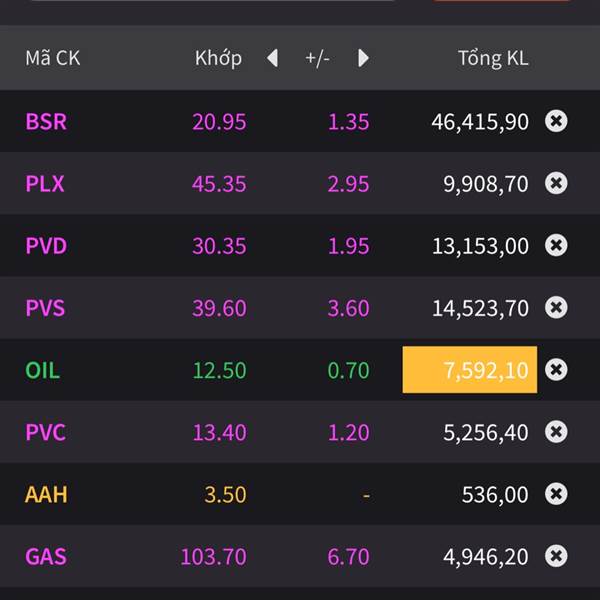Remove PVS from the list
Screen dimensions: 600x600
[x=556, y=307]
